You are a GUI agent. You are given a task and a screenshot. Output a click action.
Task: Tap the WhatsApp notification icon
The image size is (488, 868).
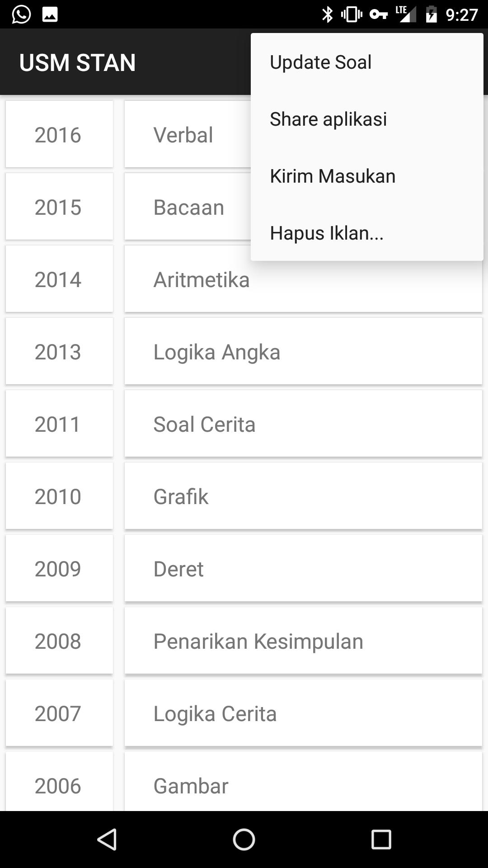[21, 14]
